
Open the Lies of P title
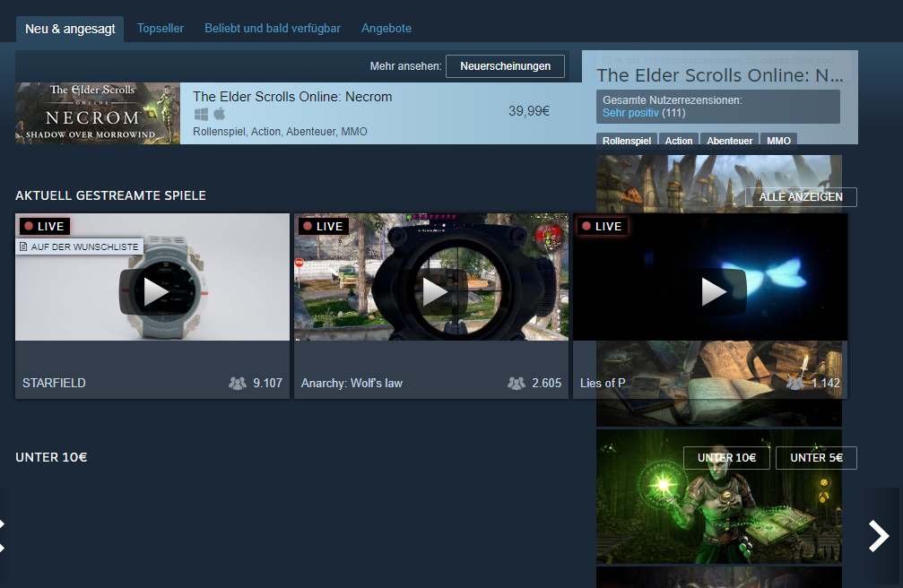(603, 383)
